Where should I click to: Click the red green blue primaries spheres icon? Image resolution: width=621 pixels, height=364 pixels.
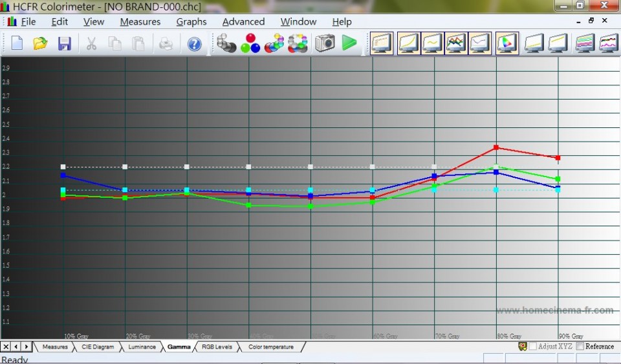coord(250,43)
